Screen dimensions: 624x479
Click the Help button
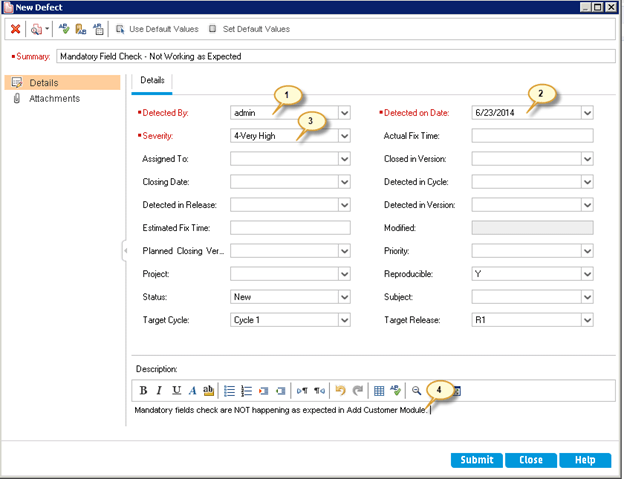pyautogui.click(x=584, y=460)
